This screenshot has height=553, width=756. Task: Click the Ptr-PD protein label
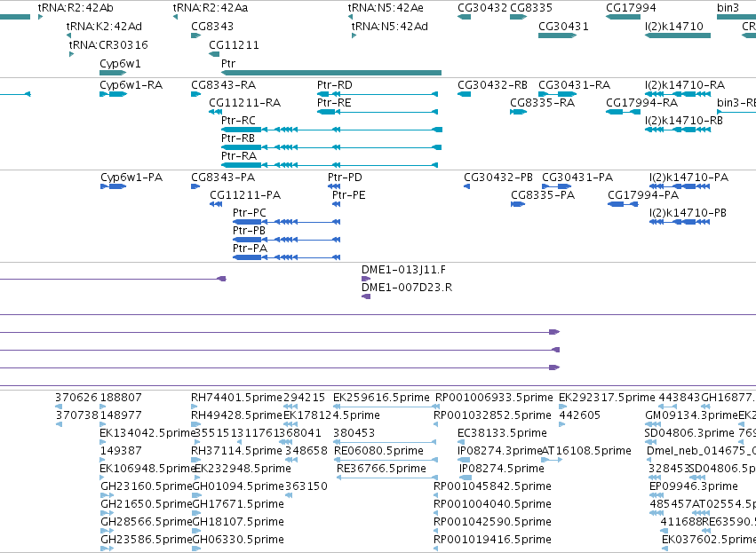[345, 178]
